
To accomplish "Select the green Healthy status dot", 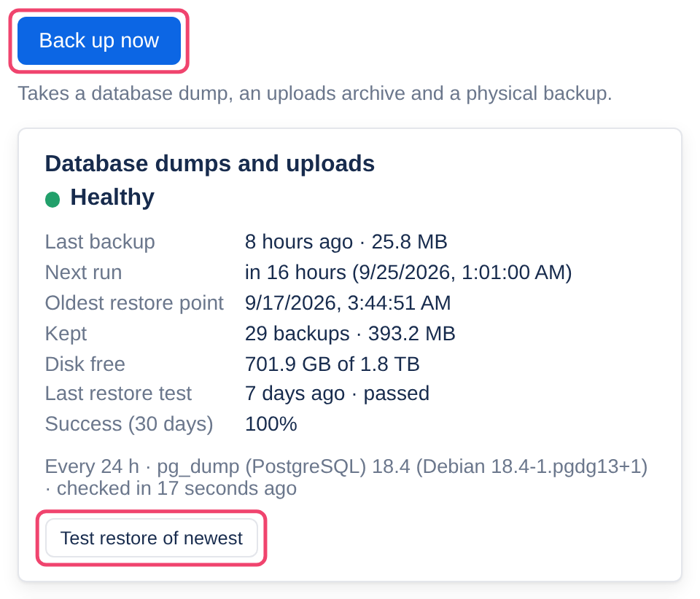I will tap(52, 200).
